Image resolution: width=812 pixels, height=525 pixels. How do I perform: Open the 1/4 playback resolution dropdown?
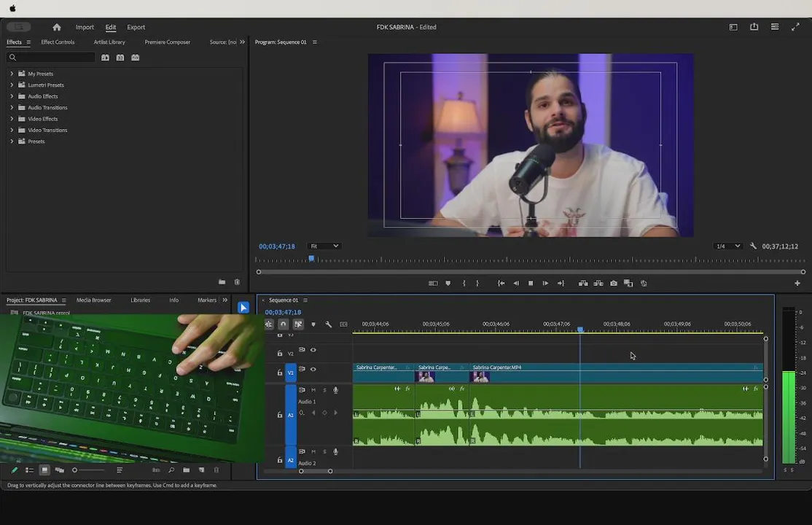coord(727,246)
